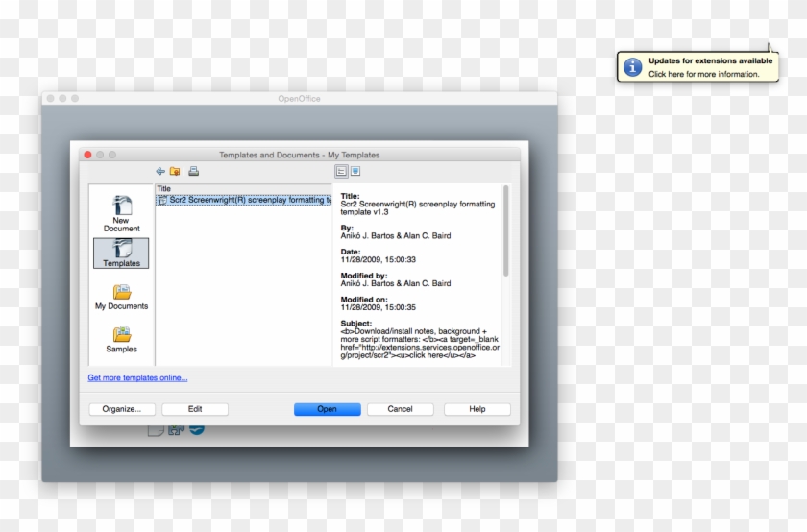Click the OpenOffice seagull icon in Start Center
The image size is (807, 532).
(197, 429)
